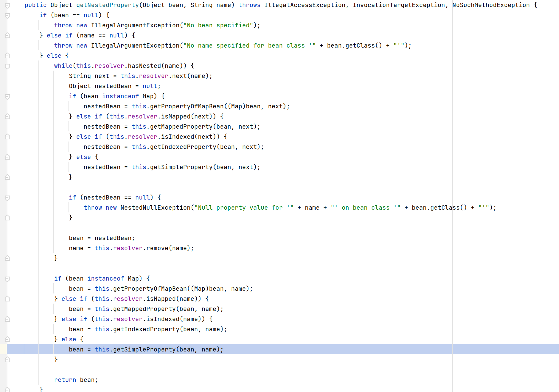Click getIndexedProperty(bean, next) call
This screenshot has width=559, height=392.
point(198,147)
